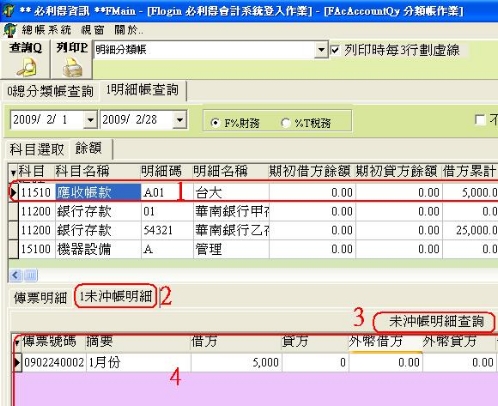The image size is (498, 406).
Task: Click the left scroll arrow under grid
Action: 15,275
